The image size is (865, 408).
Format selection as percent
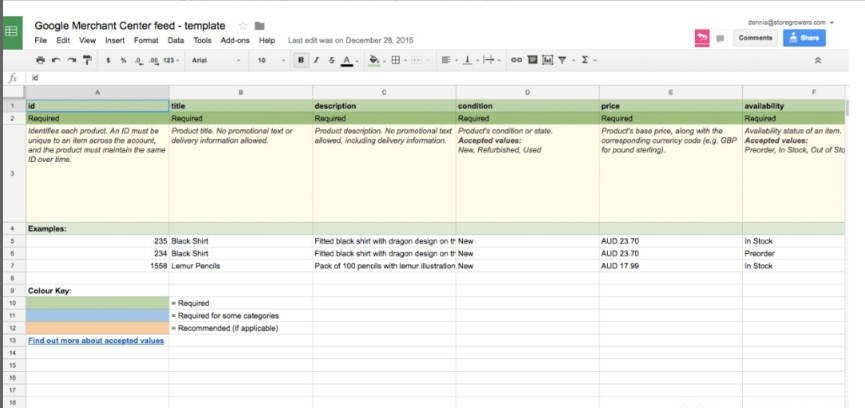point(124,60)
